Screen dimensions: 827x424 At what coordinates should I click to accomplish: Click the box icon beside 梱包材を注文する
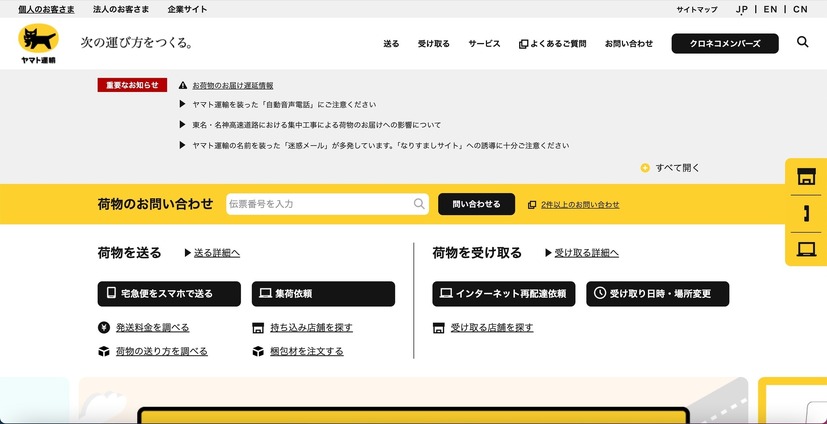[258, 351]
